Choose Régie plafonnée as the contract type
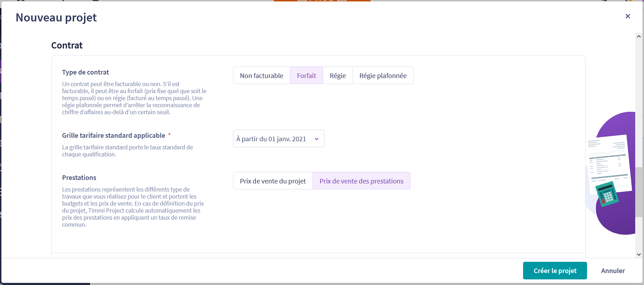This screenshot has width=644, height=285. (x=383, y=76)
